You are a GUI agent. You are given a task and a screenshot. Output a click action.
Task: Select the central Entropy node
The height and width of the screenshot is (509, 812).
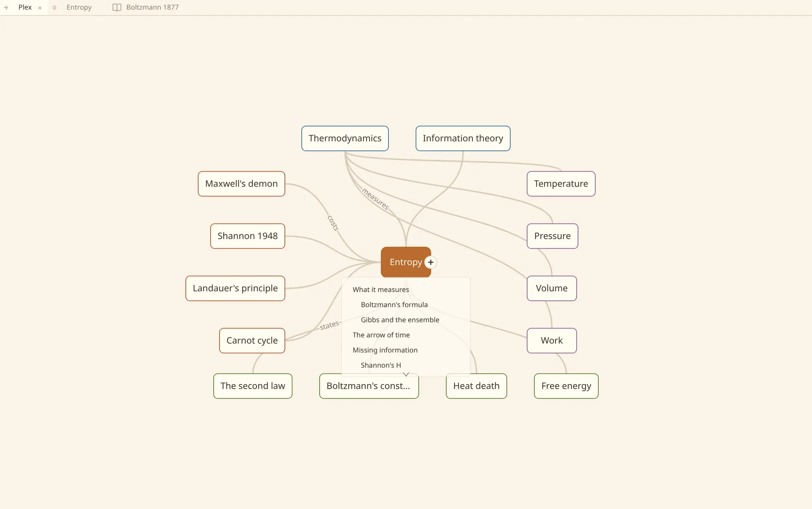pyautogui.click(x=405, y=262)
